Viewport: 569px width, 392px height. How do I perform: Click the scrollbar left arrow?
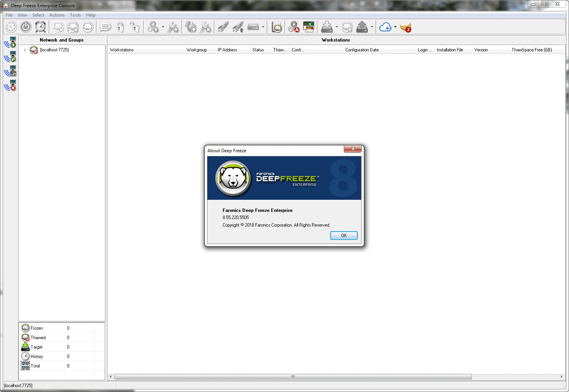coord(110,377)
